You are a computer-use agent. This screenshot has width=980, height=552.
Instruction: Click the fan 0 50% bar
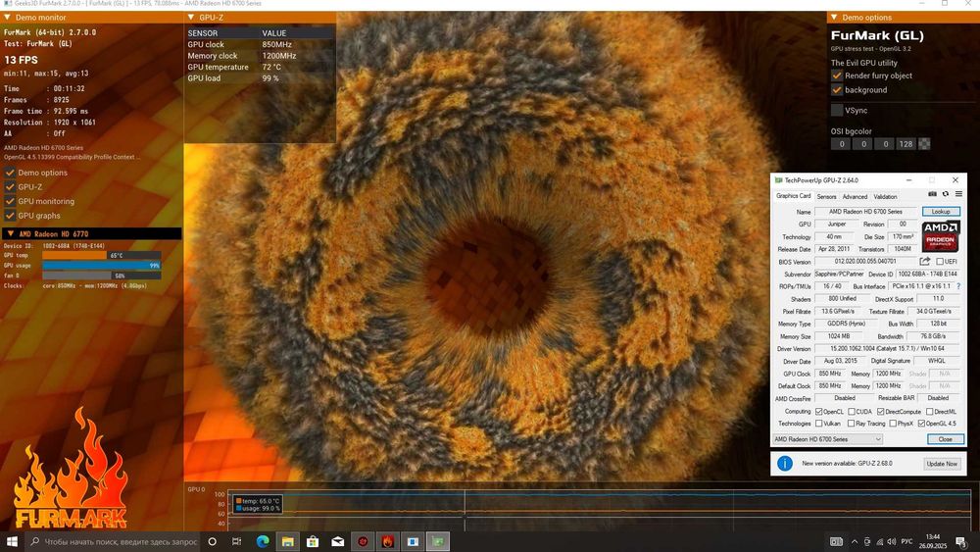coord(102,276)
